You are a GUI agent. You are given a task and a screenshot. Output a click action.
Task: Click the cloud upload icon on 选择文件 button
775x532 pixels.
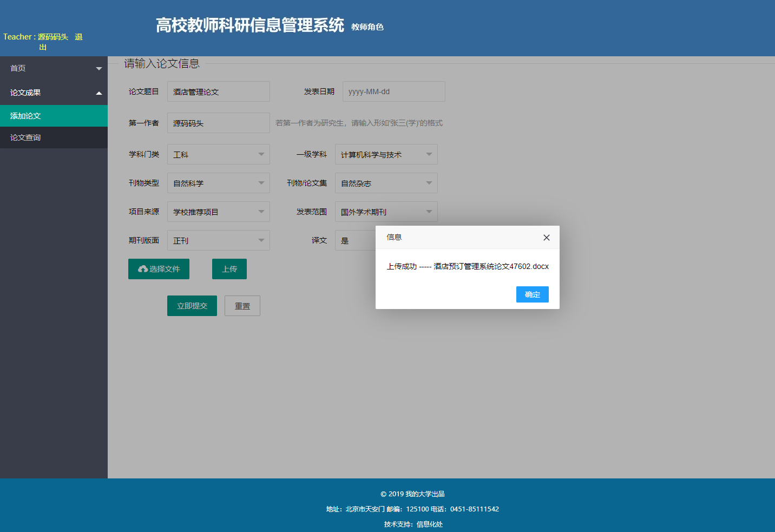coord(143,268)
